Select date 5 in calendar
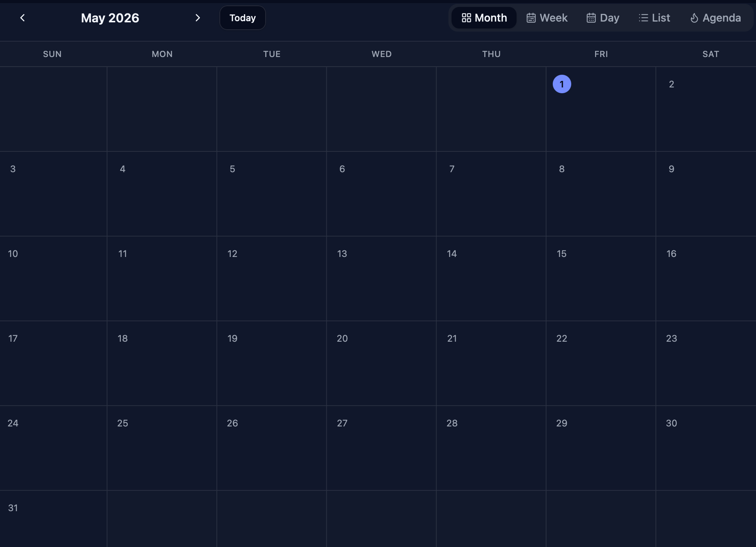The image size is (756, 547). [232, 169]
